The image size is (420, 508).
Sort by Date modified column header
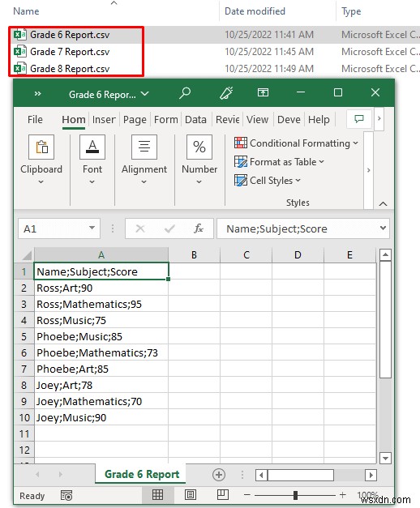tap(255, 11)
